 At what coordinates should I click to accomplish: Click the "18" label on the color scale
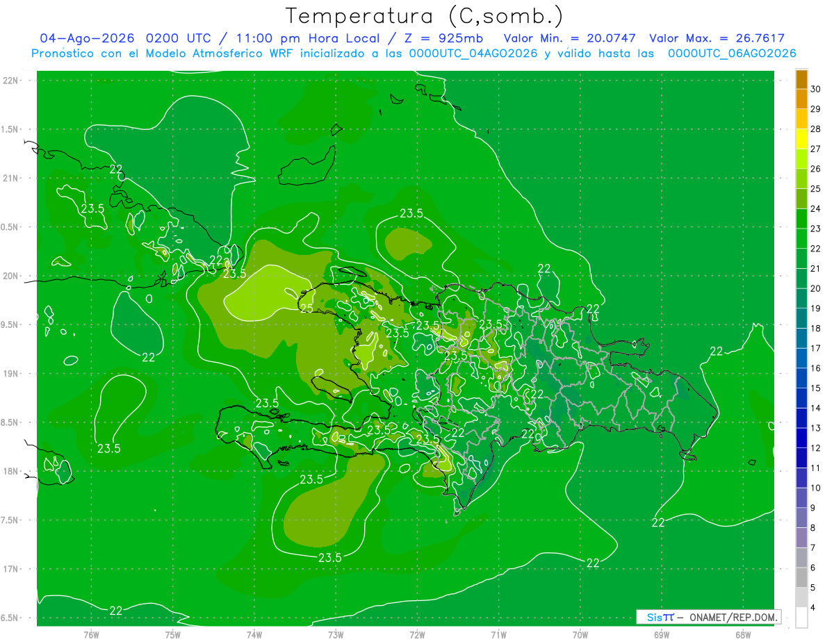point(817,329)
